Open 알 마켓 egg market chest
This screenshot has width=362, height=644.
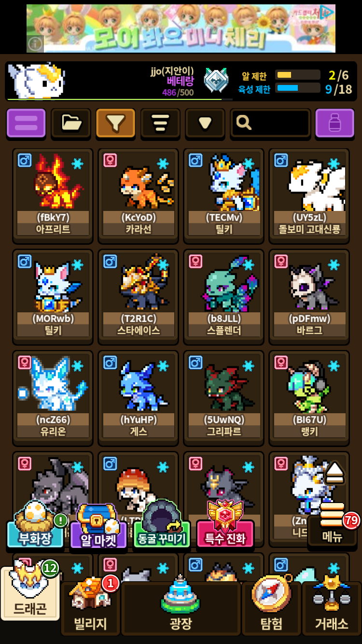tap(98, 527)
